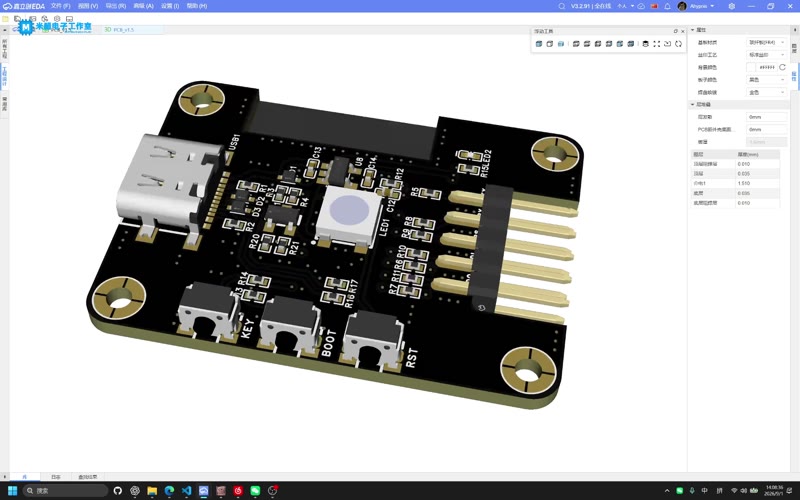Switch to the 查找结果 bottom panel tab
This screenshot has height=500, width=800.
point(87,477)
